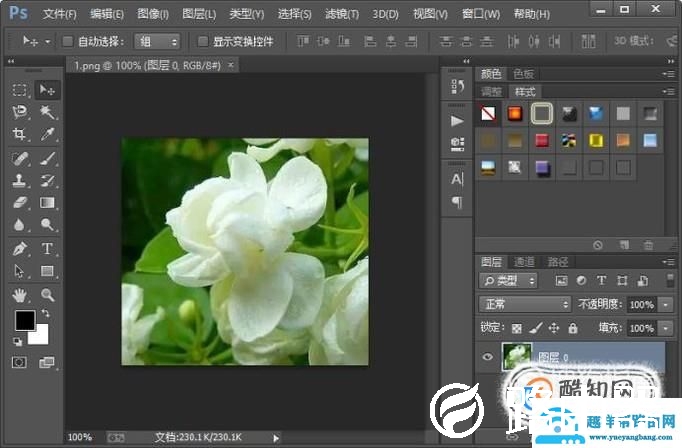
Task: Apply the red style swatch
Action: pyautogui.click(x=542, y=140)
